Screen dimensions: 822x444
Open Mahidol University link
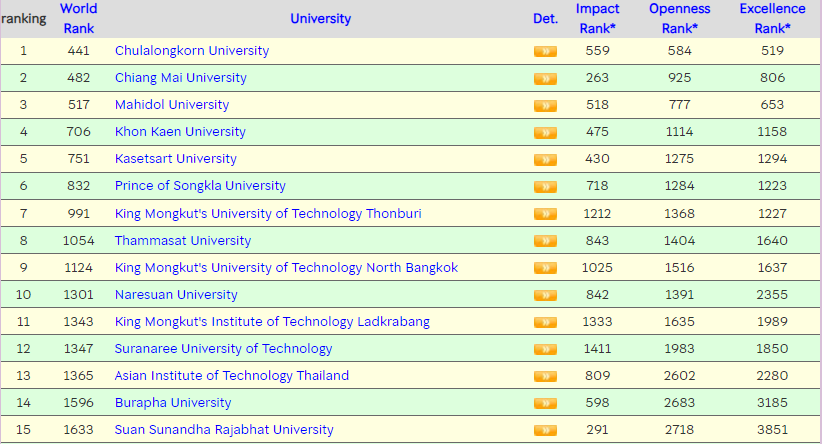click(172, 105)
